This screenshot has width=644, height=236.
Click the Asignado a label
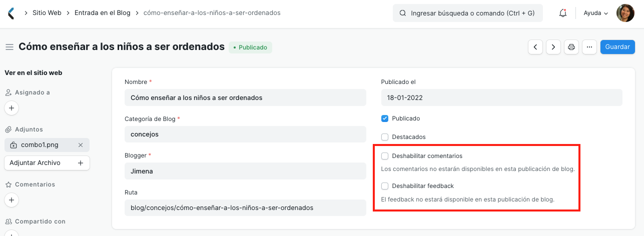click(x=33, y=92)
